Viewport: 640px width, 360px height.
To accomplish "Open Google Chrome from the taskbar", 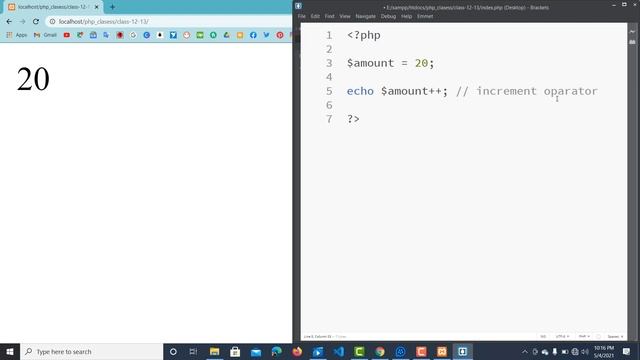I will click(x=380, y=351).
